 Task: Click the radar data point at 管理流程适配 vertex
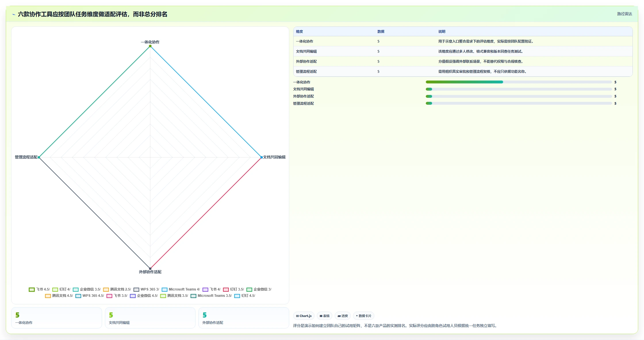39,157
